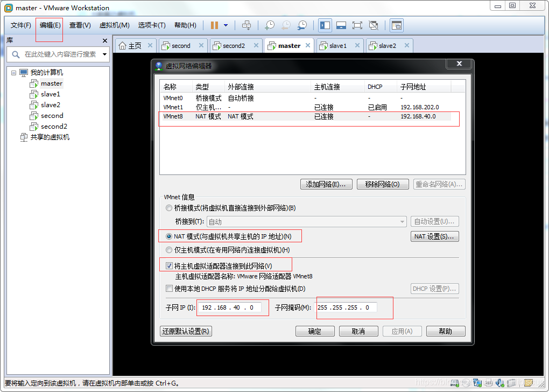The height and width of the screenshot is (392, 549).
Task: Close the second tab
Action: pyautogui.click(x=201, y=45)
